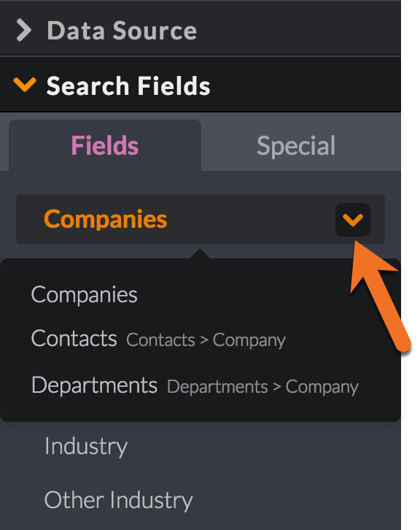Toggle the Search Fields section header
This screenshot has width=420, height=530.
(x=201, y=85)
